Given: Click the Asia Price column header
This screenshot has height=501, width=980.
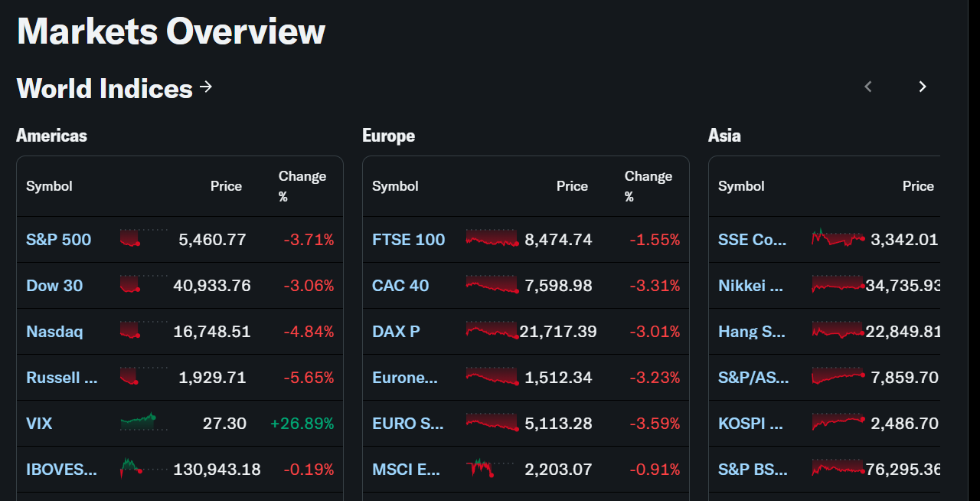Looking at the screenshot, I should 918,186.
